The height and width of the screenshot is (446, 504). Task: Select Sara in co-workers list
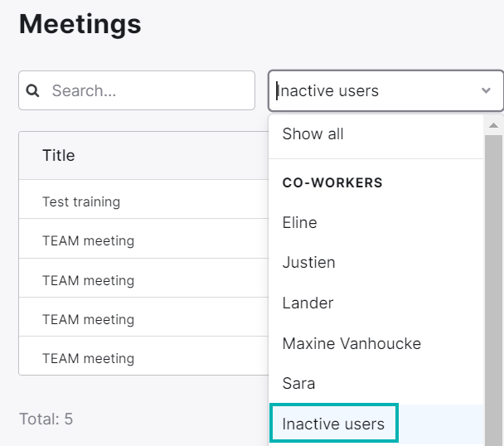point(376,383)
